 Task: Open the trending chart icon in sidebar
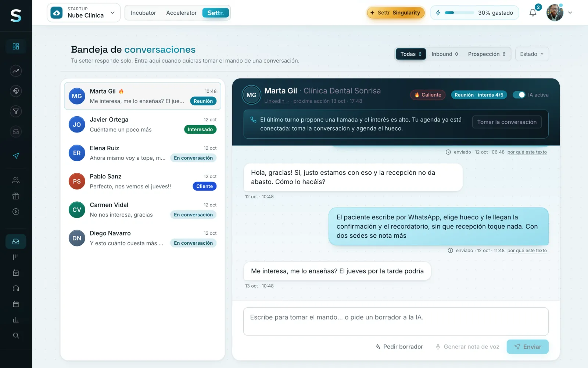pyautogui.click(x=16, y=71)
